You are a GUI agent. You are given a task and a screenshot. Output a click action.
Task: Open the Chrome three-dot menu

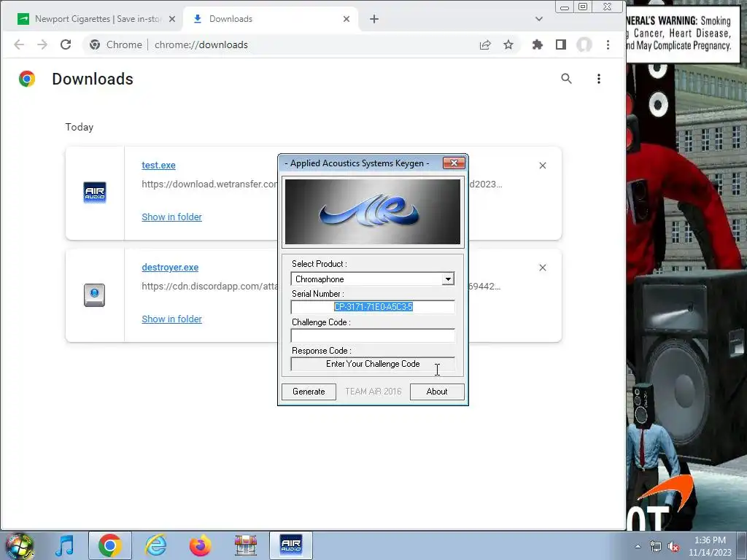coord(608,44)
